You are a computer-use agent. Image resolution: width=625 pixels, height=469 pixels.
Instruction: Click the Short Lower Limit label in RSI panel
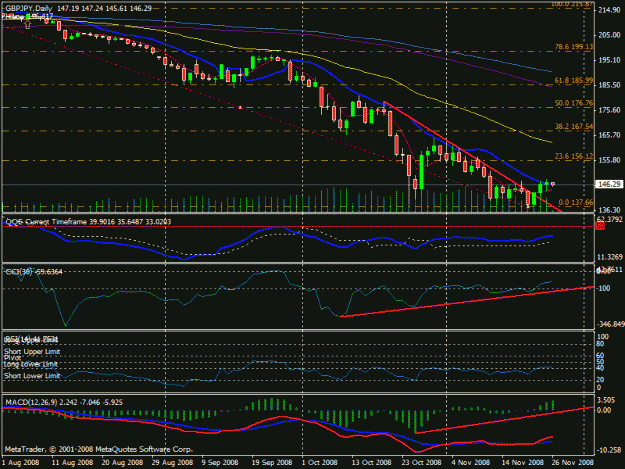coord(32,376)
